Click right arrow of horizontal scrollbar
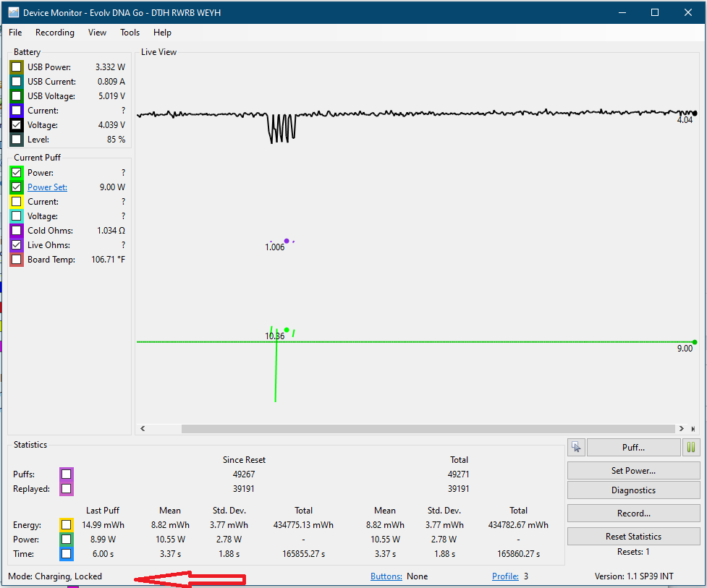707x588 pixels. point(681,429)
